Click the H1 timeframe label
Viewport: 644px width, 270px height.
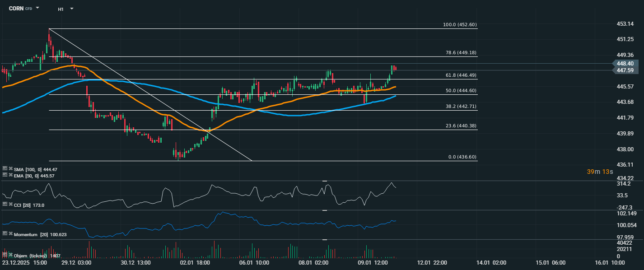61,9
